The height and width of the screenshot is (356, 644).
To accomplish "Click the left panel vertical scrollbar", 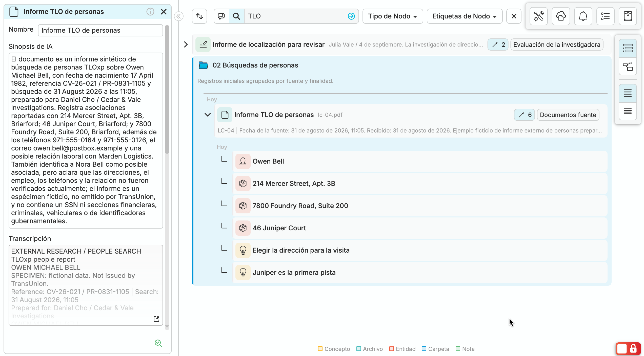I will pyautogui.click(x=167, y=90).
